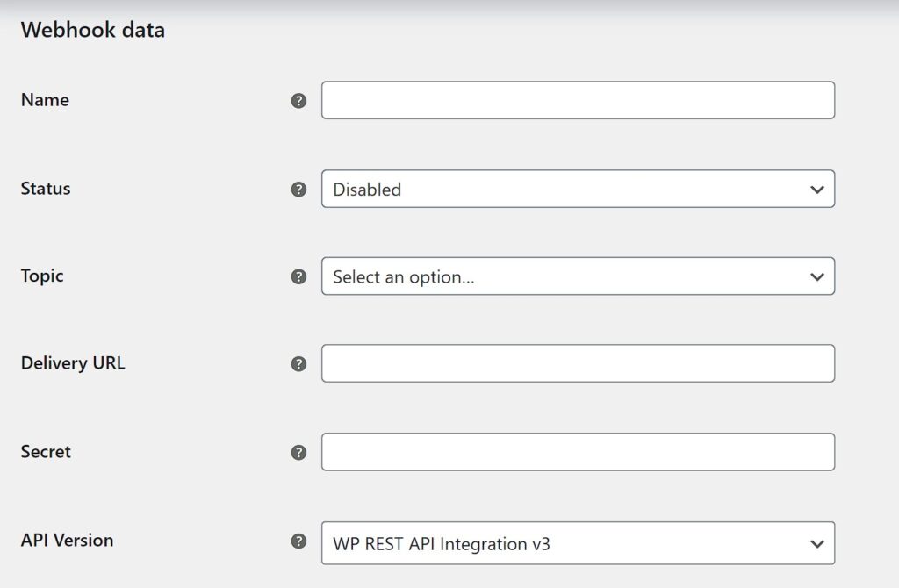
Task: Click the Delivery URL help icon
Action: (298, 364)
